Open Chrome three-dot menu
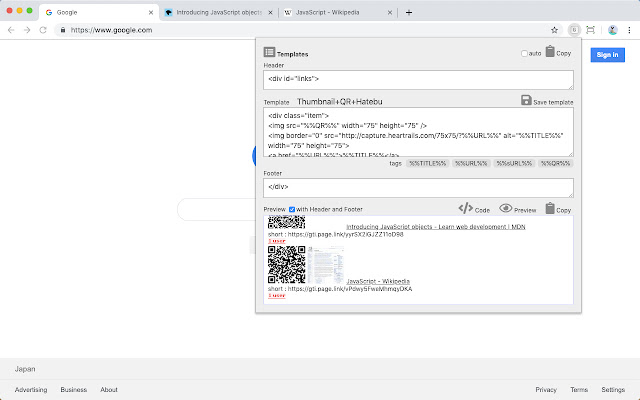 click(x=629, y=30)
